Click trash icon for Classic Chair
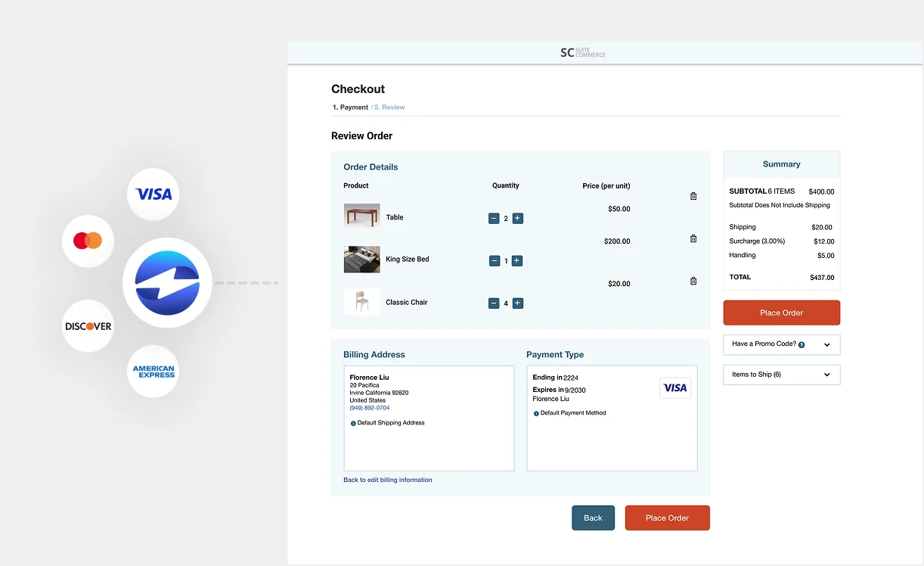The height and width of the screenshot is (566, 924). (693, 281)
